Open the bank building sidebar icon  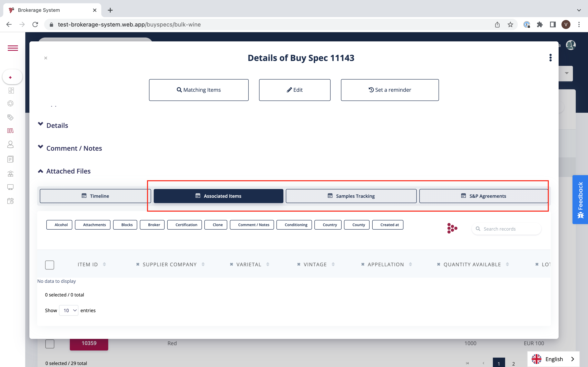point(10,174)
